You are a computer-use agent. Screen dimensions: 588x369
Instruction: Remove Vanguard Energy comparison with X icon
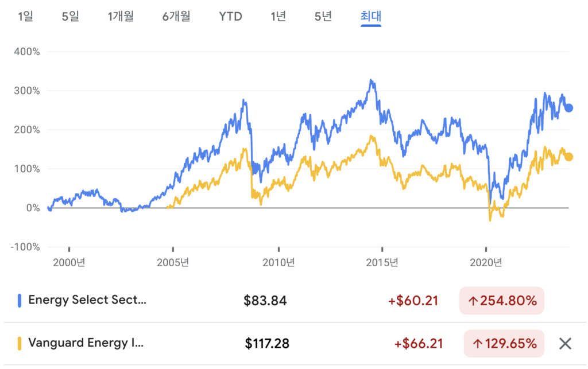point(566,344)
